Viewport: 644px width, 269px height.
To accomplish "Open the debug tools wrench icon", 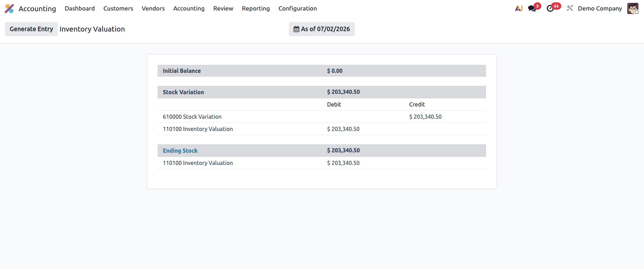I will coord(570,8).
